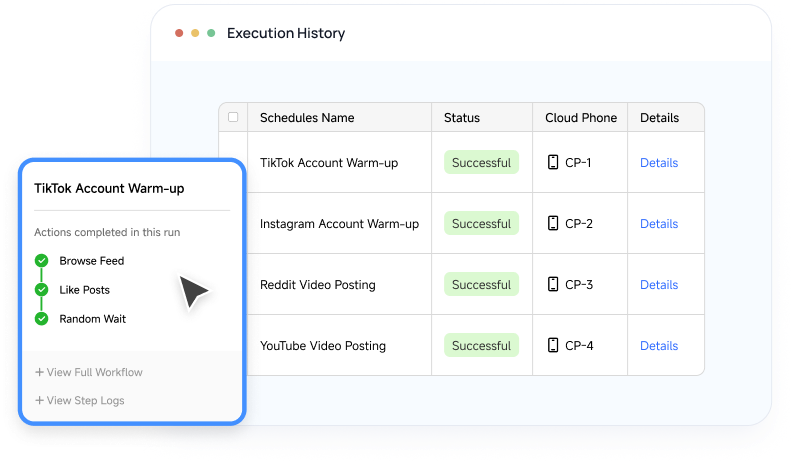The width and height of the screenshot is (793, 462).
Task: Click the green check next to Browse Feed
Action: coord(41,261)
